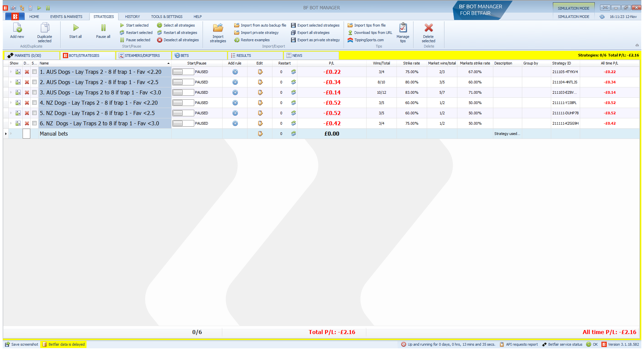This screenshot has width=644, height=351.
Task: Tick checkbox for strategy 4 NZ Dogs Fav <2.20
Action: [x=35, y=103]
